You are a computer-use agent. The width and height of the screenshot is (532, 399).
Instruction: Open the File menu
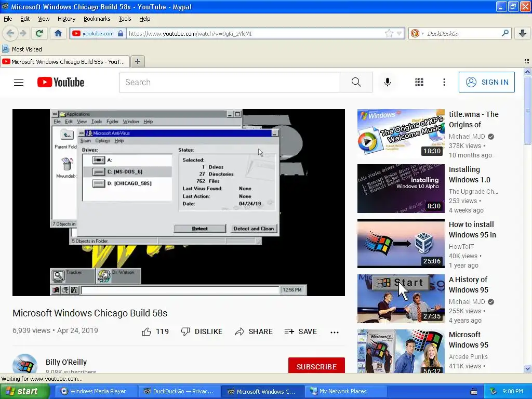8,19
